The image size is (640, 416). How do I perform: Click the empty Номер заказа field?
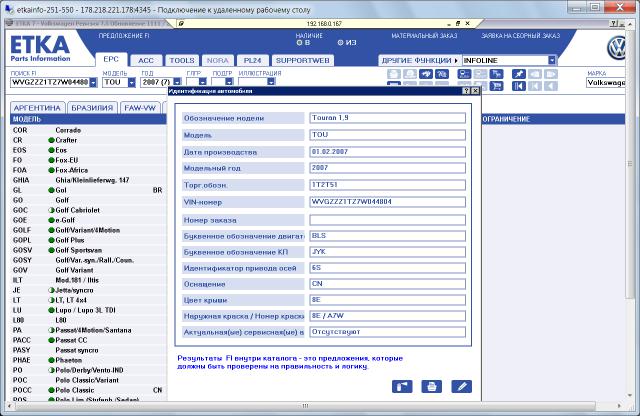coord(387,220)
